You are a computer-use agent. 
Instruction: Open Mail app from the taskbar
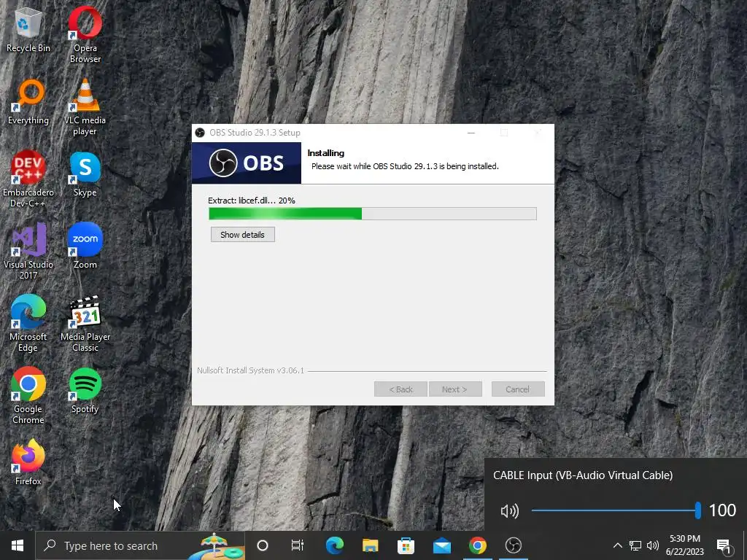click(x=441, y=545)
